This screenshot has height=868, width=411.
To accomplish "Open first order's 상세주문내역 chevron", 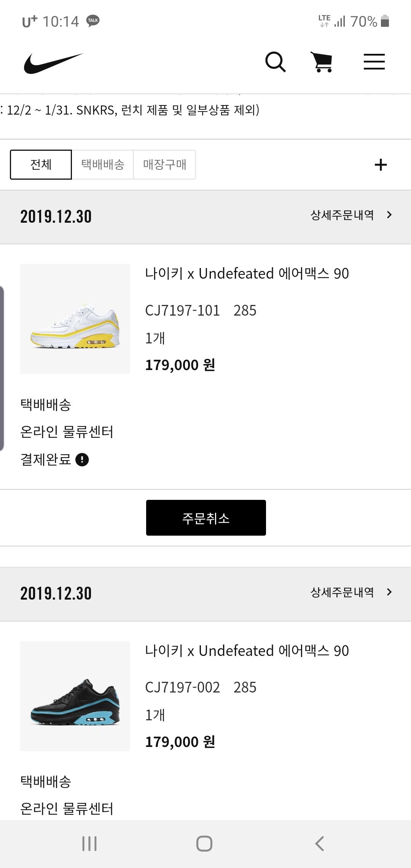I will tap(389, 215).
